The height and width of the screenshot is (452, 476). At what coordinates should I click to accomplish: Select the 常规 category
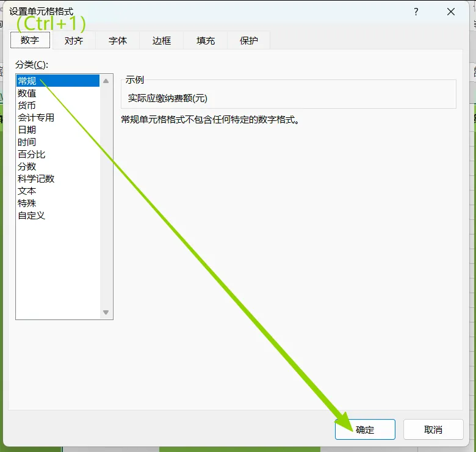(58, 81)
